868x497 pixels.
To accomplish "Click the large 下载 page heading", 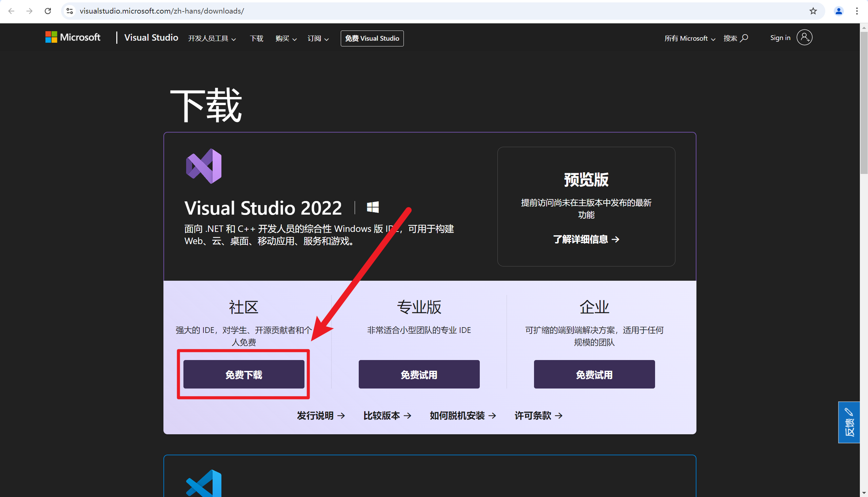I will pyautogui.click(x=206, y=105).
